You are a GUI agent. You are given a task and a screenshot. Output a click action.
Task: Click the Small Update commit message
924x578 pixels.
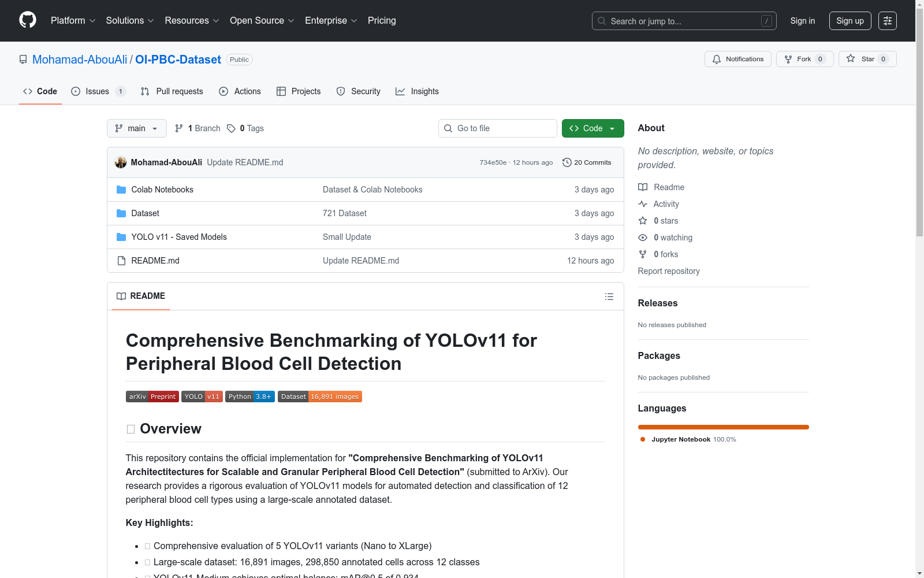click(347, 237)
